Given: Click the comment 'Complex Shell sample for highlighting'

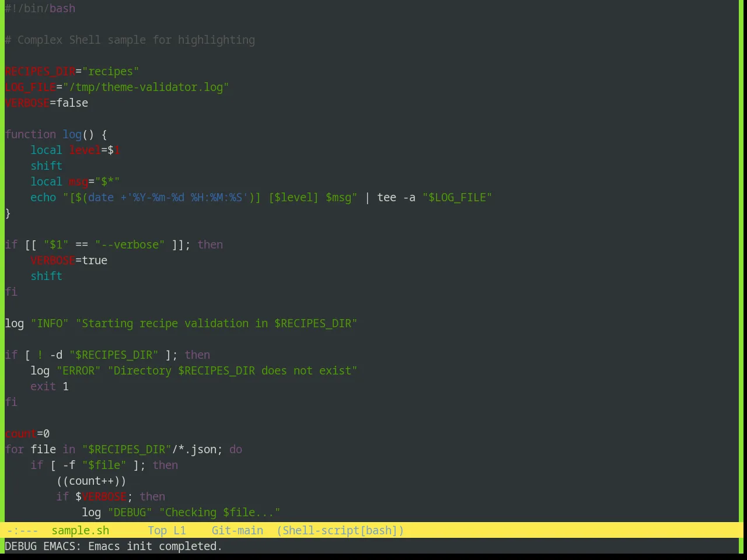Looking at the screenshot, I should click(136, 40).
